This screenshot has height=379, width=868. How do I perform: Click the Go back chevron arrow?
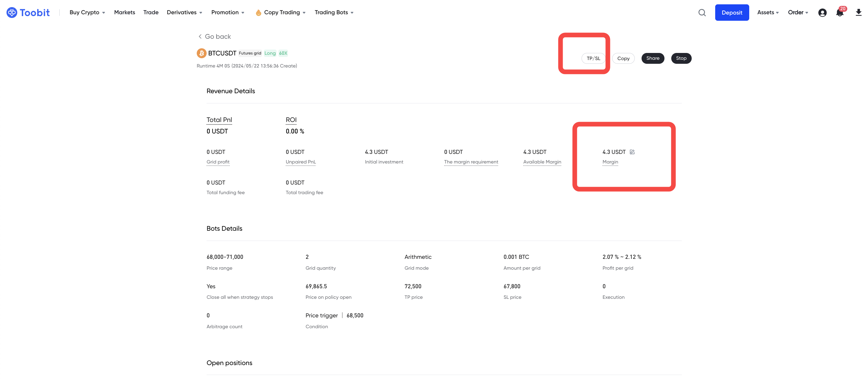tap(200, 37)
